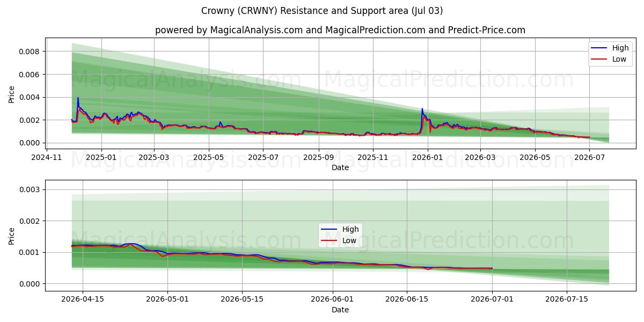Click the bottom chart date 2026-06-15
The image size is (644, 322).
[407, 299]
